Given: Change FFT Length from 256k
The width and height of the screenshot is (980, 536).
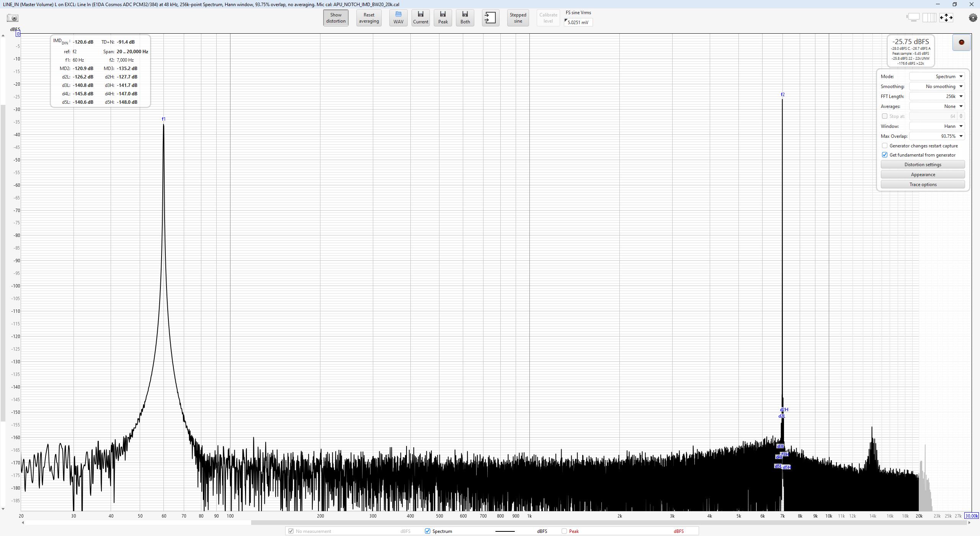Looking at the screenshot, I should 937,96.
